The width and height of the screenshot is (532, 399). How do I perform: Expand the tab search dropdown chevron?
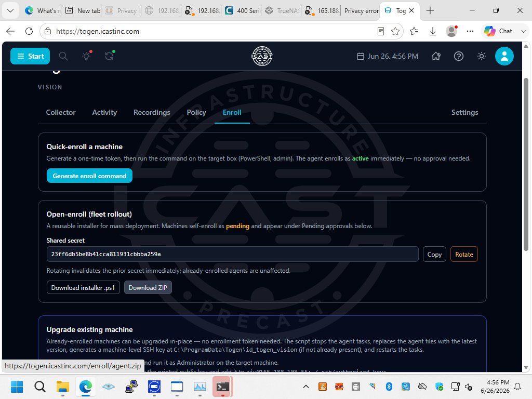(10, 10)
